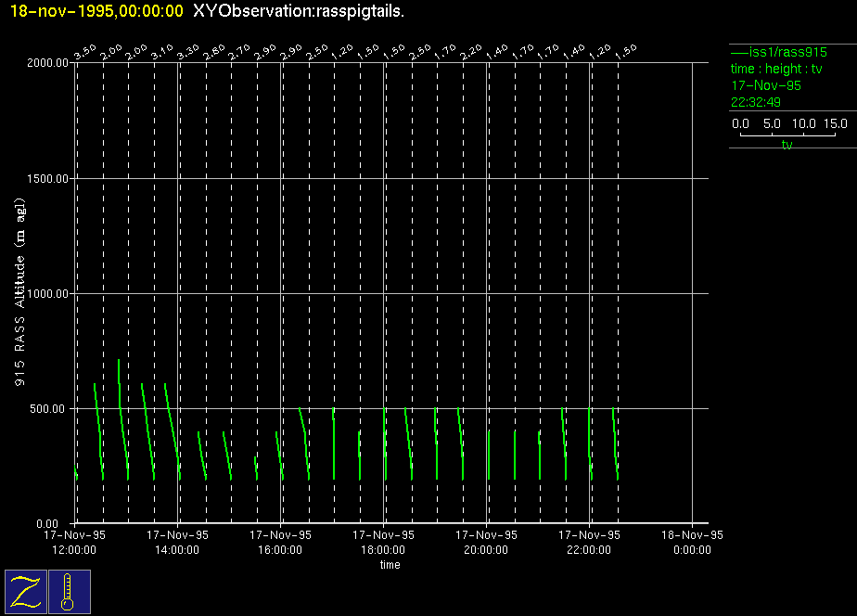Click the 18-Nov-95 0:00:00 axis label
The height and width of the screenshot is (616, 857).
click(692, 542)
